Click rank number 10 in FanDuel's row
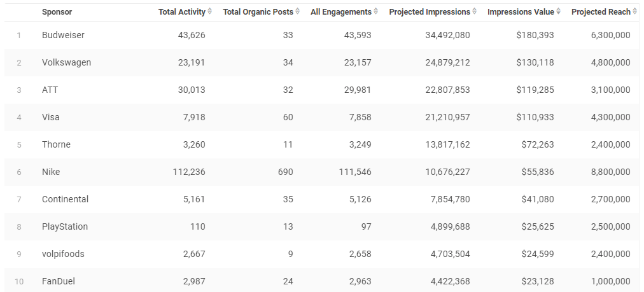This screenshot has width=644, height=292. pyautogui.click(x=19, y=281)
